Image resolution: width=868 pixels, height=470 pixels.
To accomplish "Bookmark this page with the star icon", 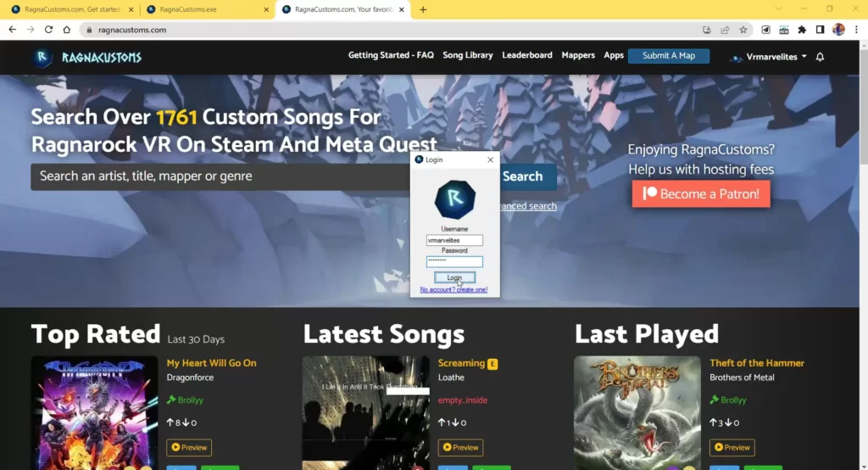I will 743,30.
